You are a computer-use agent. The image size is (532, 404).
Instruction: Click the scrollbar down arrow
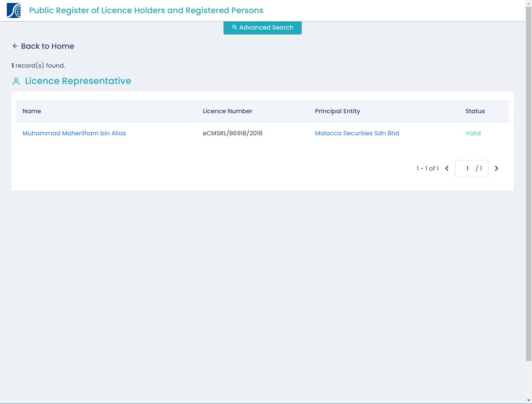pyautogui.click(x=528, y=401)
